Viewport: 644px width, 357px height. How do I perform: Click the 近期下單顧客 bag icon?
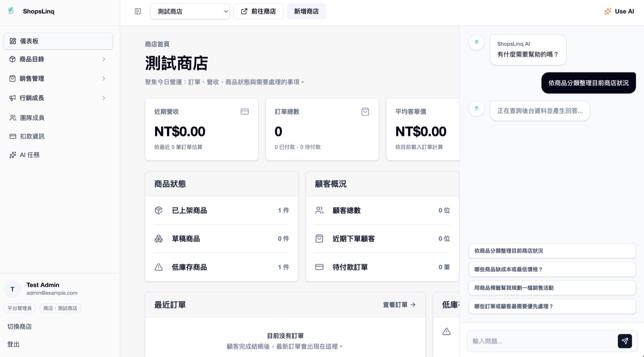click(319, 239)
